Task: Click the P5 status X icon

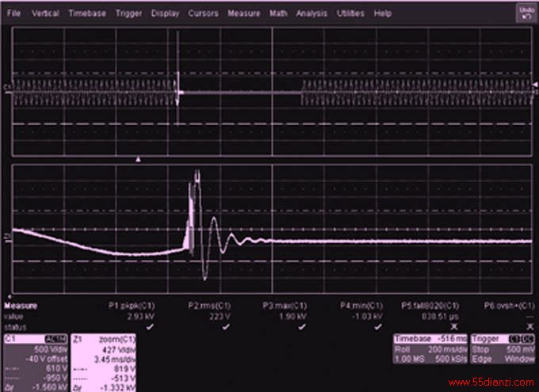Action: pyautogui.click(x=454, y=327)
